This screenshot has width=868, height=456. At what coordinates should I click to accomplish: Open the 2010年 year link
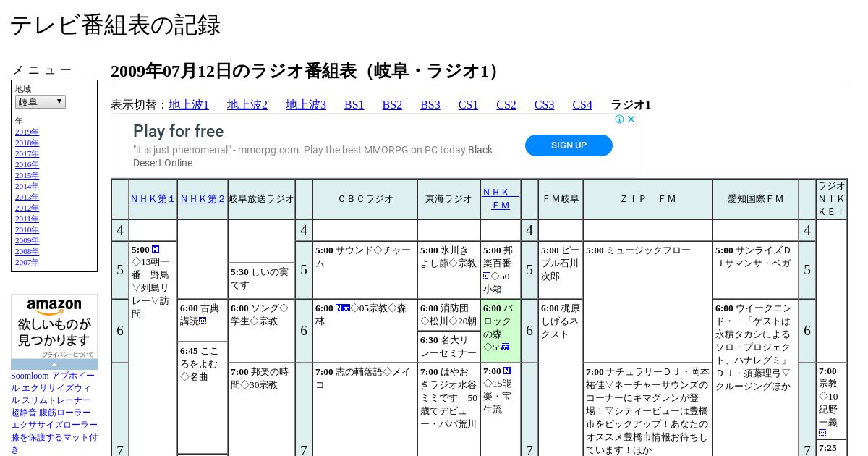[27, 229]
